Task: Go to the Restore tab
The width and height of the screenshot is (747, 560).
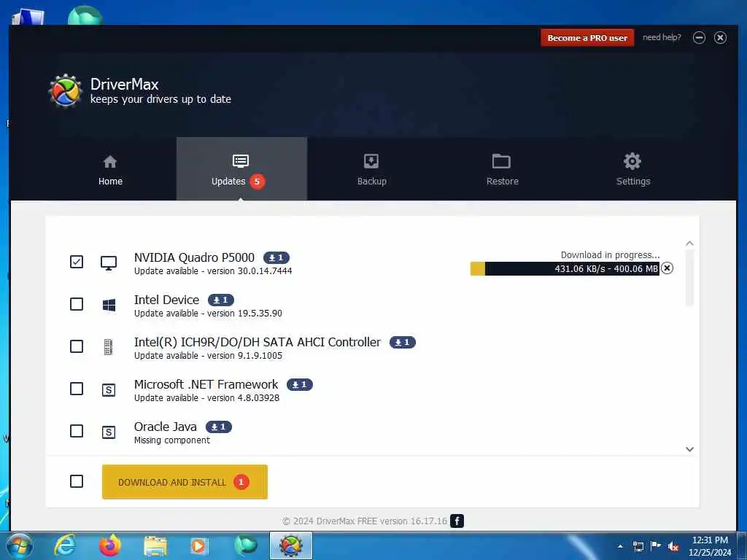Action: [502, 169]
